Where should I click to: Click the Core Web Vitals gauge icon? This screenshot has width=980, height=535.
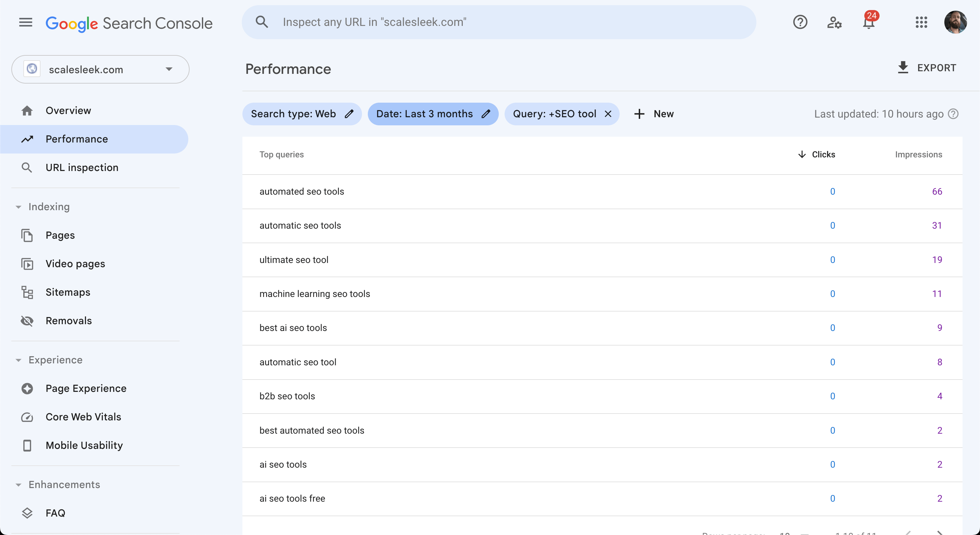[27, 417]
